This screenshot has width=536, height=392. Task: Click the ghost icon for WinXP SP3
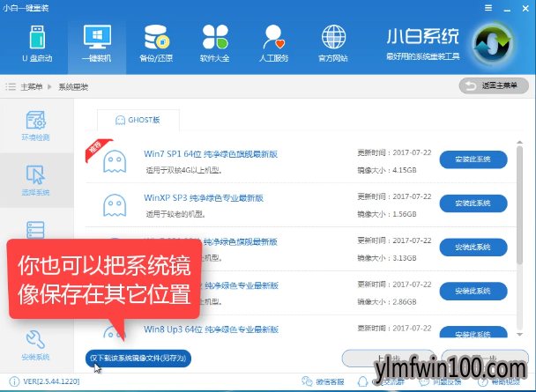pos(115,205)
